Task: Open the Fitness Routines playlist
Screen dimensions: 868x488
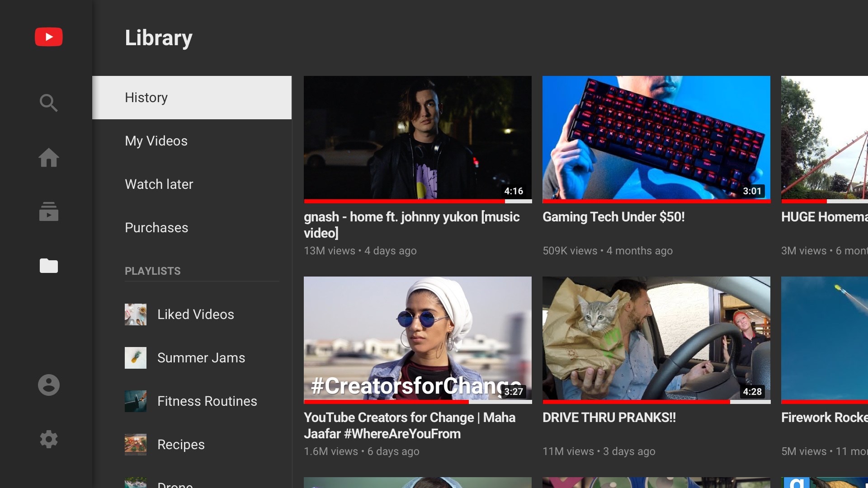Action: pyautogui.click(x=207, y=401)
